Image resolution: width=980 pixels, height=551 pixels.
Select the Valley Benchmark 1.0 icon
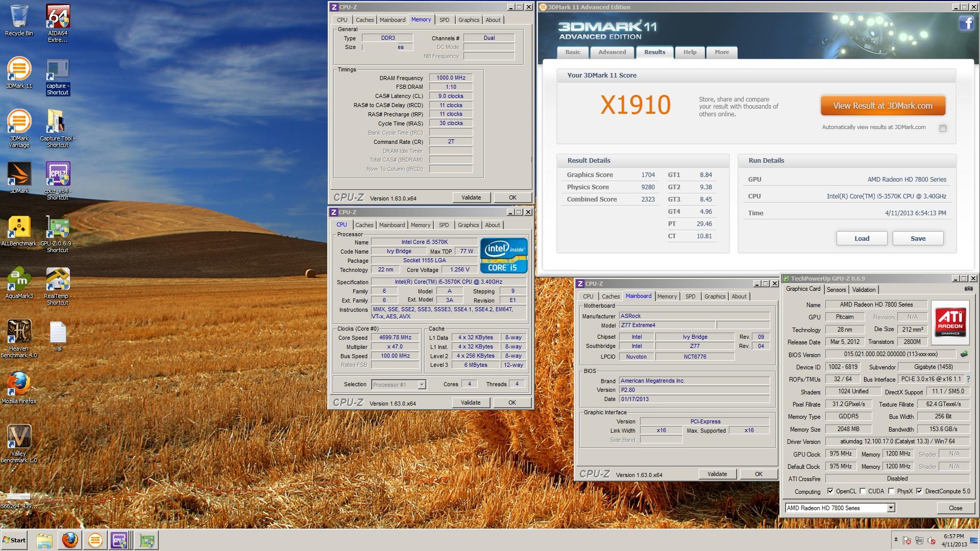(x=19, y=444)
